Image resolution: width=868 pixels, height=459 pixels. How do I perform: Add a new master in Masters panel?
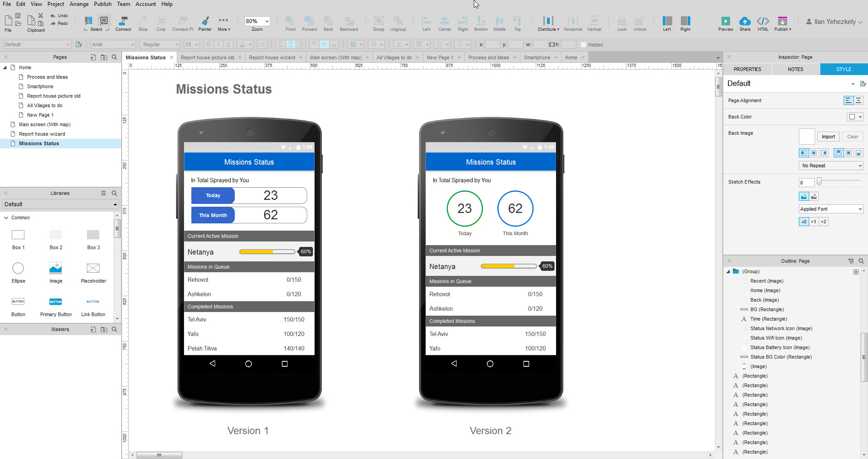(x=93, y=329)
